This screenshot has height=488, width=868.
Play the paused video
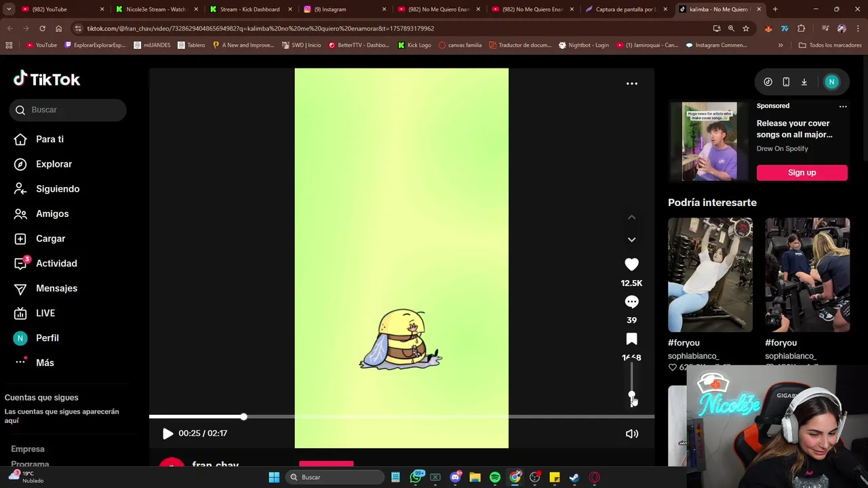click(x=167, y=434)
